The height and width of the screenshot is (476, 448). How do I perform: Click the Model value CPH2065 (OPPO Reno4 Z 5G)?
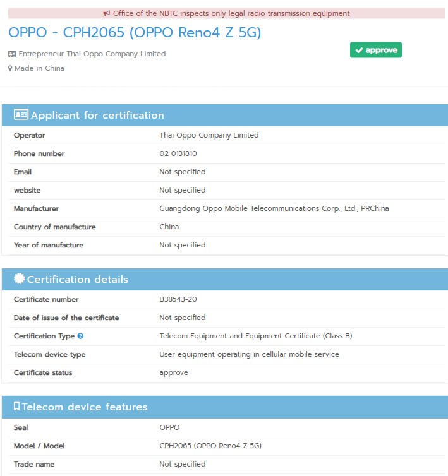click(x=210, y=446)
